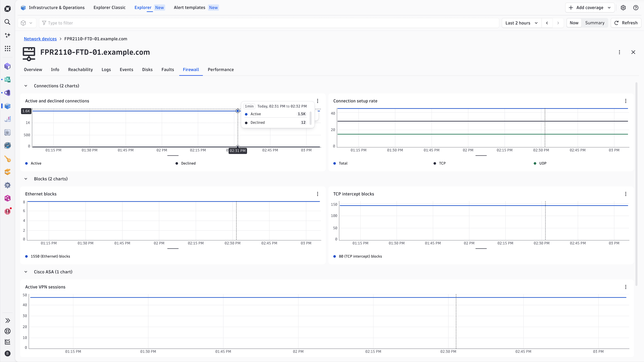This screenshot has width=644, height=362.
Task: Go to previous timeframe arrow
Action: [x=547, y=23]
